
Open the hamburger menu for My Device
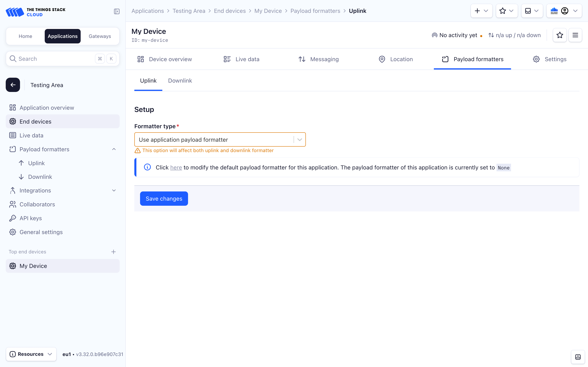(x=575, y=35)
